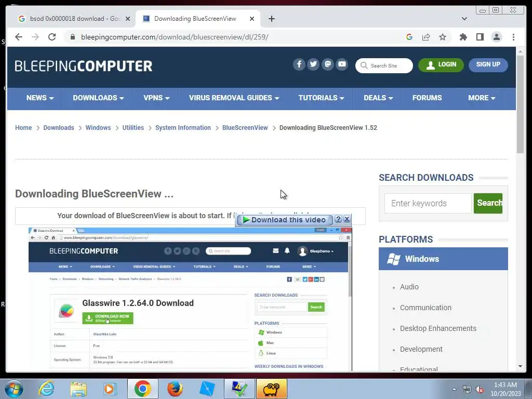The width and height of the screenshot is (532, 399).
Task: Open File Explorer from taskbar
Action: click(78, 389)
